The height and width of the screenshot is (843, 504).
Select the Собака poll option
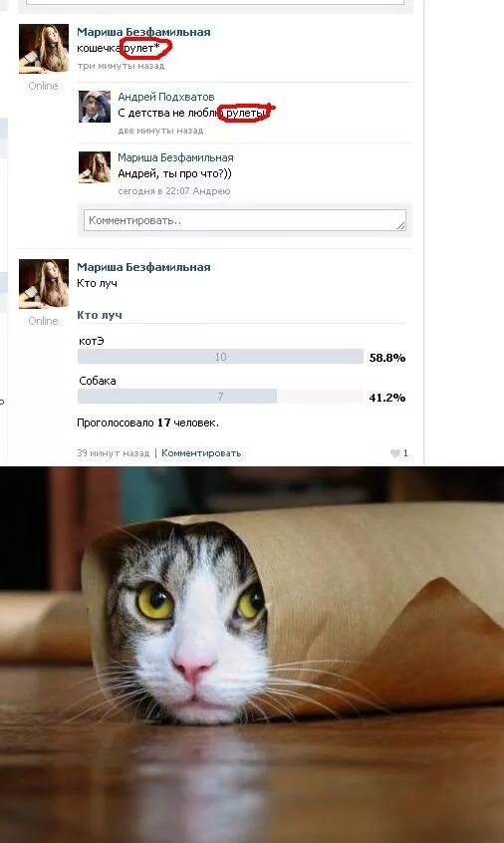coord(98,381)
